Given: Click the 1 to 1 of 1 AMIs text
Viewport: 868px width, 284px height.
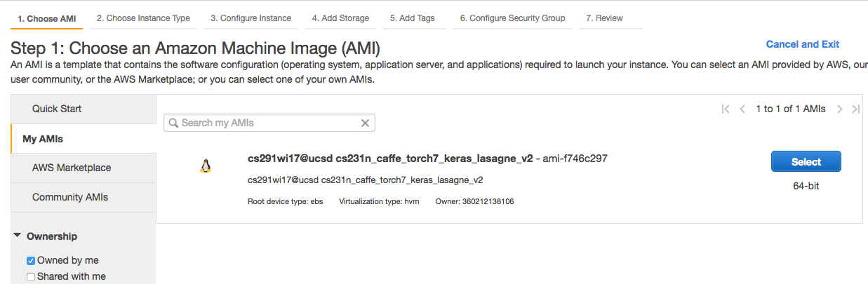Looking at the screenshot, I should (x=791, y=109).
